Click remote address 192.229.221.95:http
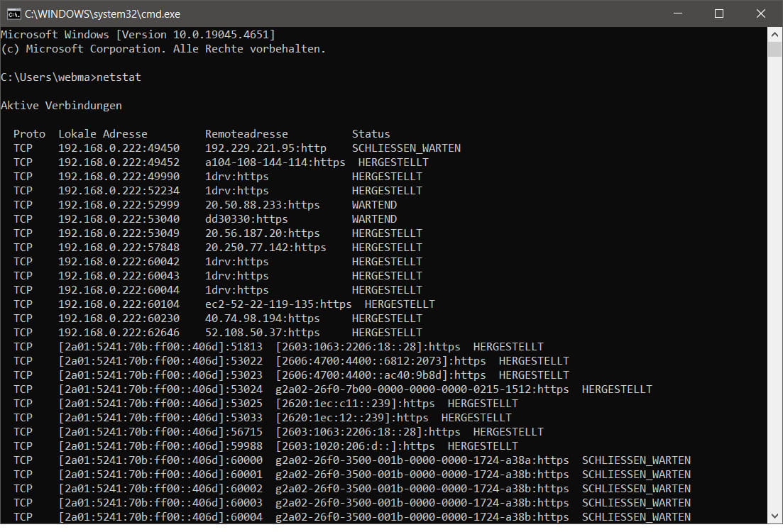Screen dimensions: 783x532 265,148
